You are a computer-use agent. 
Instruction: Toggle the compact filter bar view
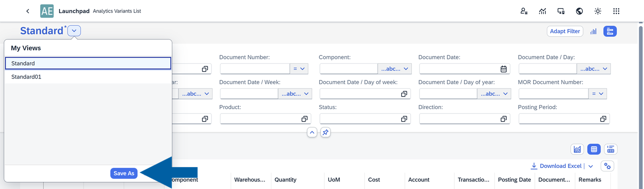pos(610,31)
